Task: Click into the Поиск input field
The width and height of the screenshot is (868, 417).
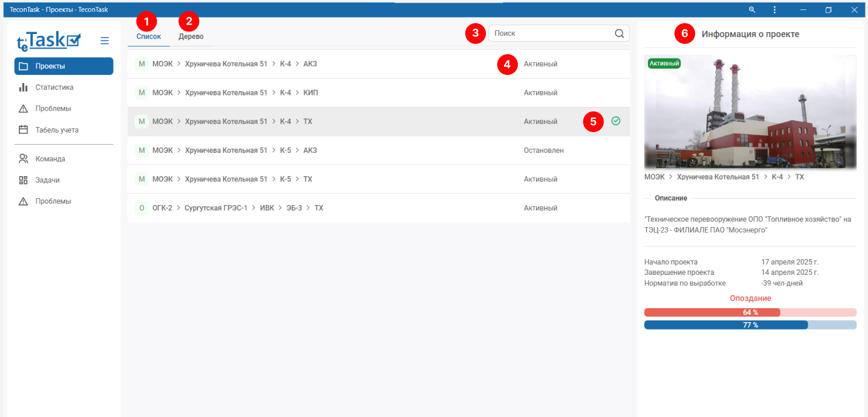Action: click(x=550, y=34)
